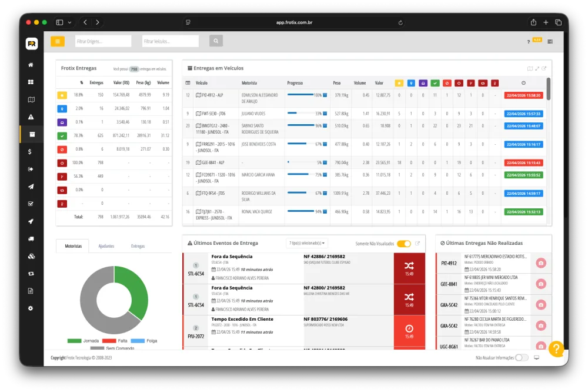Click the 798 entregas badge

tap(134, 69)
